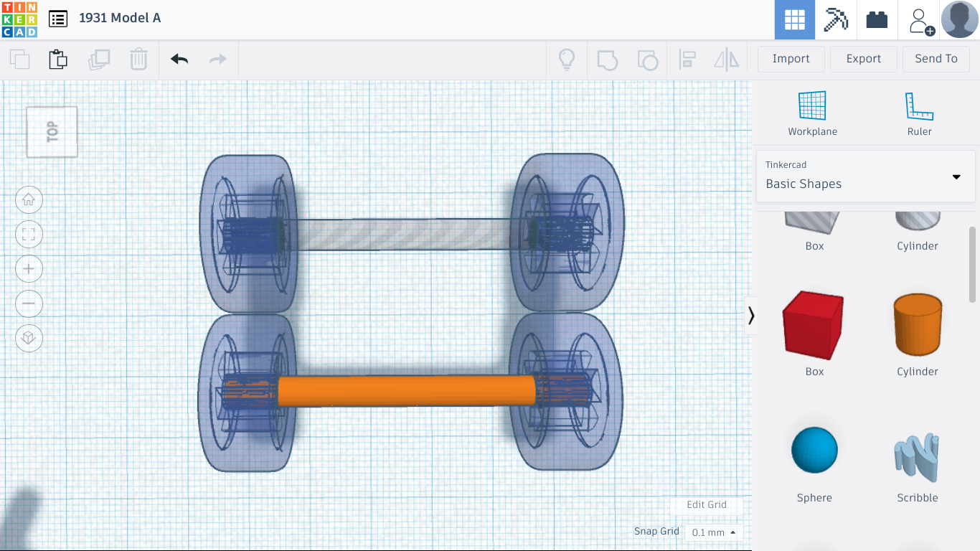980x551 pixels.
Task: Select the Workplane tool
Action: [812, 111]
